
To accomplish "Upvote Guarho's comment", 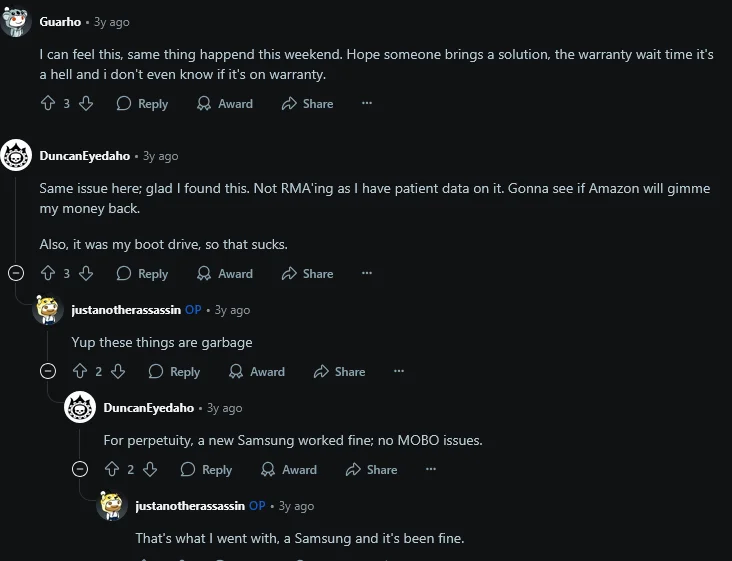I will point(47,103).
